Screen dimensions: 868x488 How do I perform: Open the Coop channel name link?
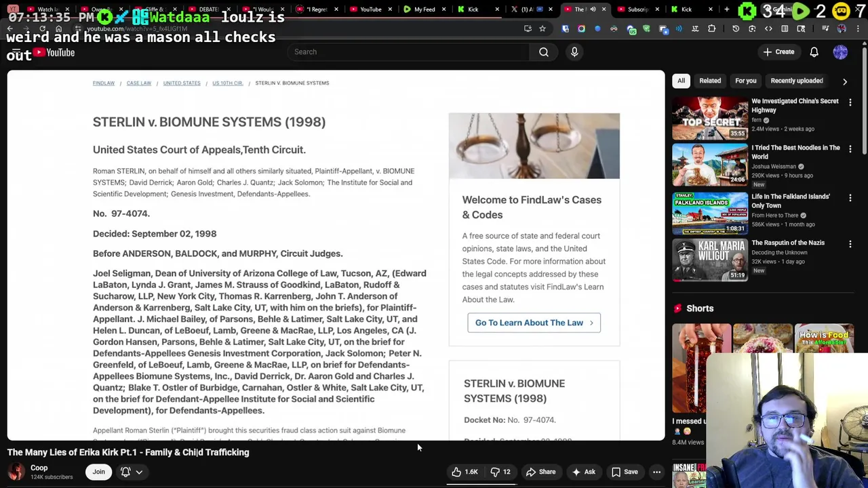39,468
